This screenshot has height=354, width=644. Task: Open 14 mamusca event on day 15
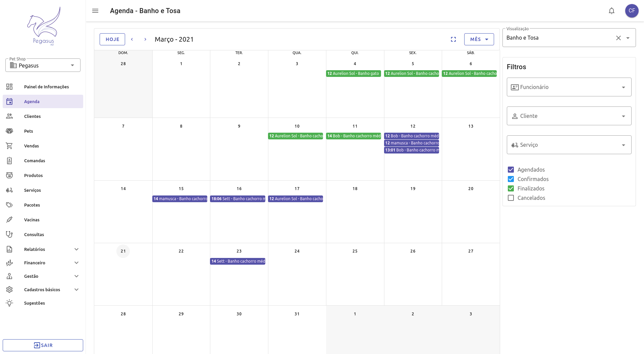[x=180, y=199]
